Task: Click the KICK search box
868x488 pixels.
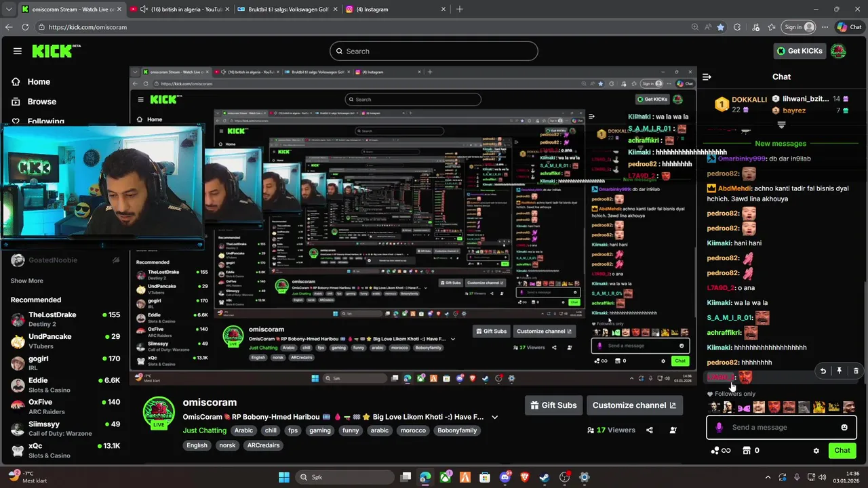Action: click(x=434, y=51)
